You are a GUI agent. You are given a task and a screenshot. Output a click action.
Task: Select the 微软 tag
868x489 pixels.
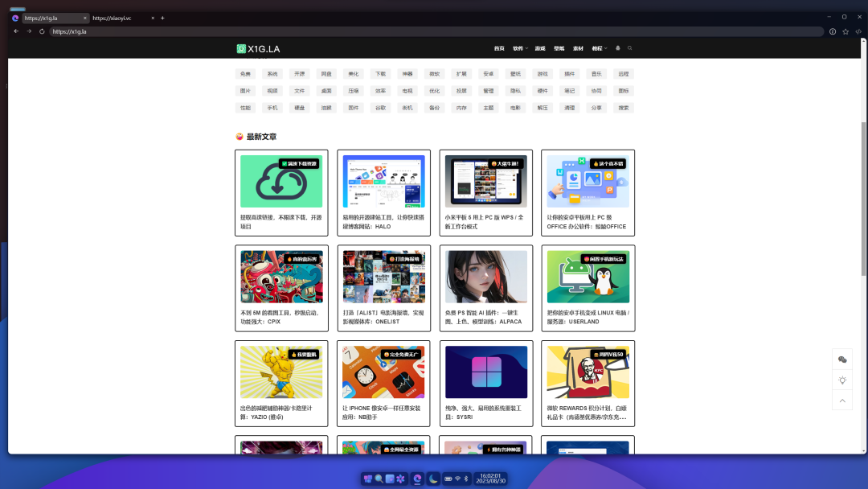click(x=435, y=74)
